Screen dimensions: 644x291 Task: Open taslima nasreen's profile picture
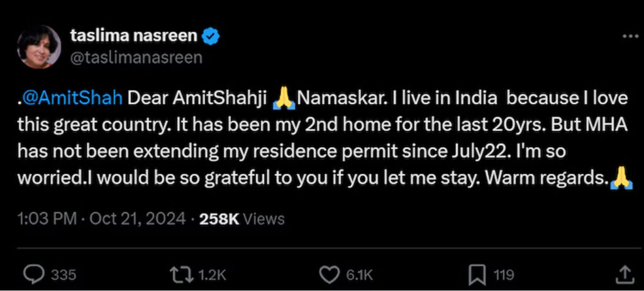click(39, 47)
